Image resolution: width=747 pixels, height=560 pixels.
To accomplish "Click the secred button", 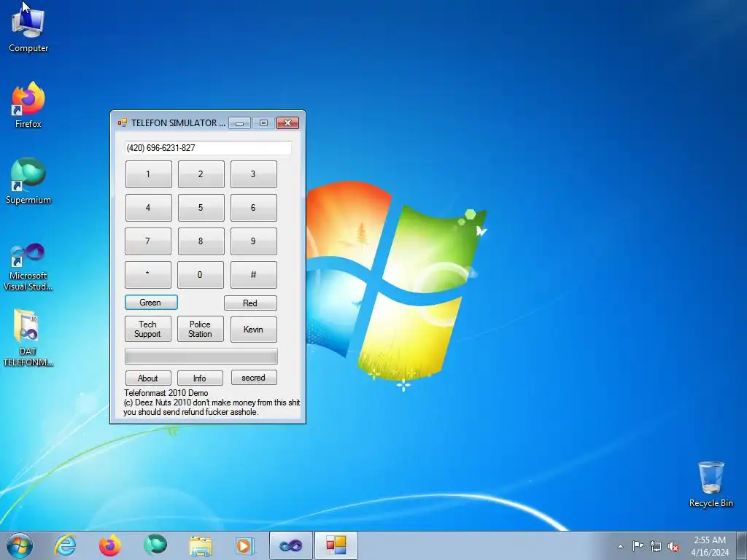I will pos(254,378).
